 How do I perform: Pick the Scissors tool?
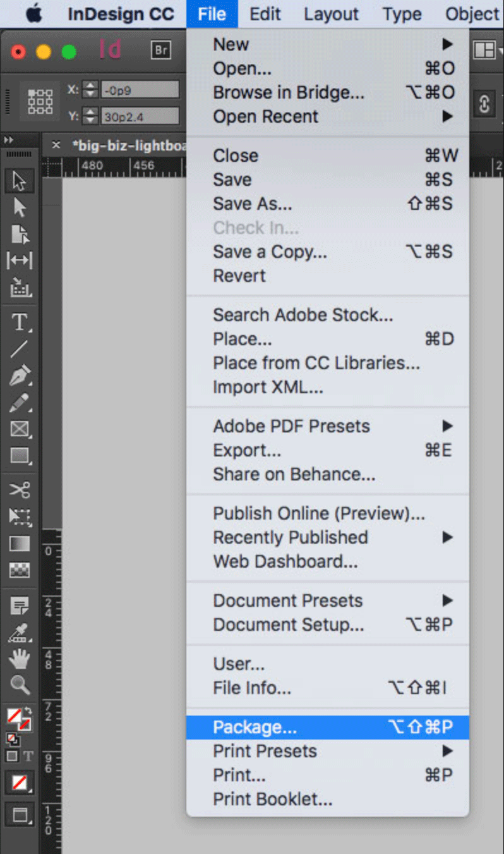coord(20,490)
